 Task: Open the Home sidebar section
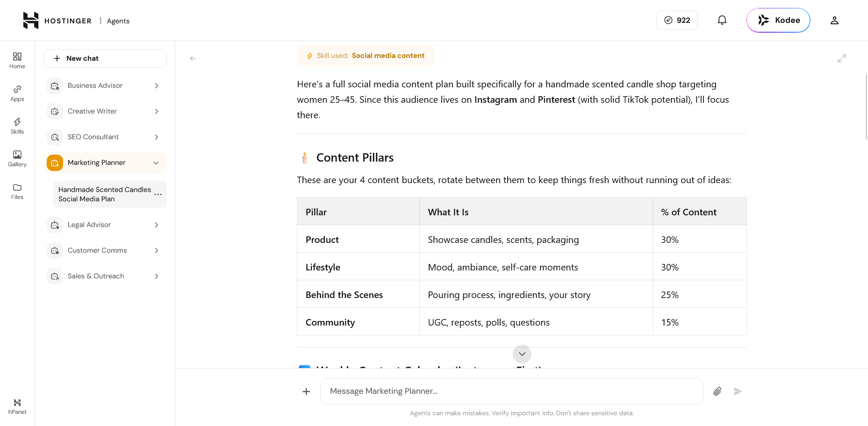pyautogui.click(x=17, y=60)
